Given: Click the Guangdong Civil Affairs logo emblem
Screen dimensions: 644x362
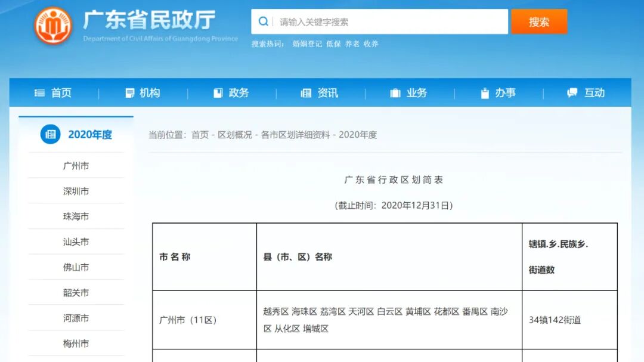Looking at the screenshot, I should (x=53, y=26).
